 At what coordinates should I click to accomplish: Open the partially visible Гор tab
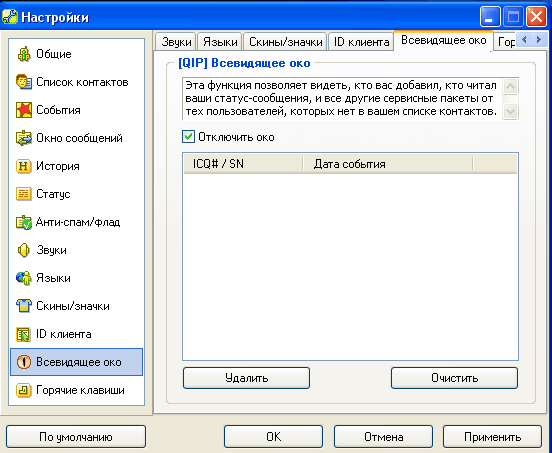point(505,42)
